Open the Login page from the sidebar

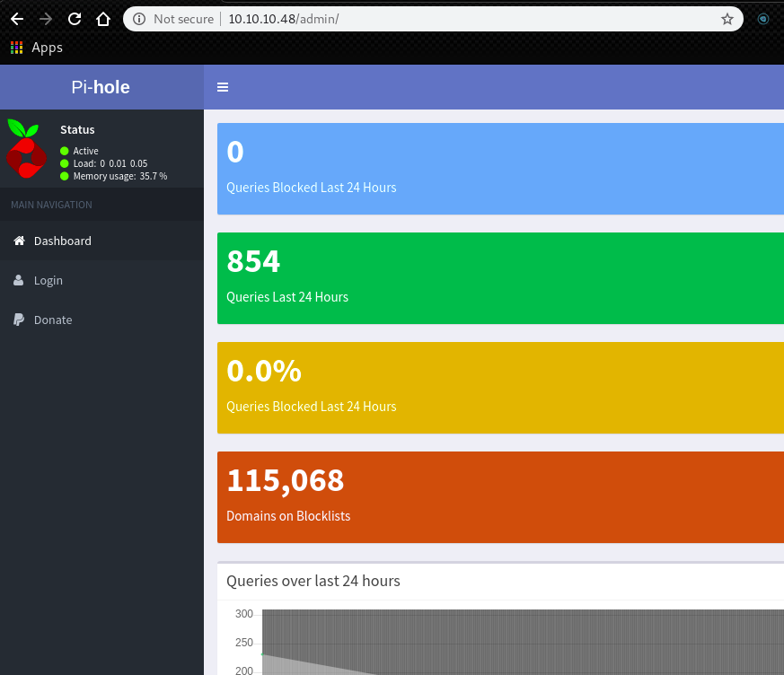(x=48, y=280)
